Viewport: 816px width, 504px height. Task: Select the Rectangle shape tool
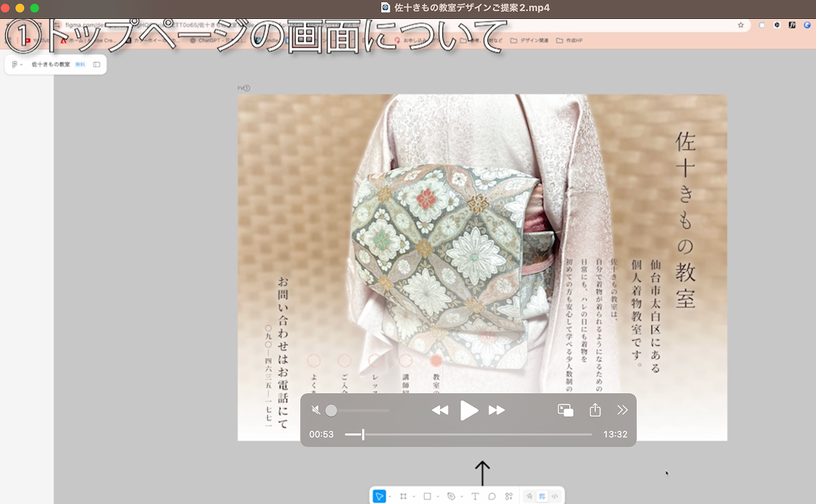point(428,496)
